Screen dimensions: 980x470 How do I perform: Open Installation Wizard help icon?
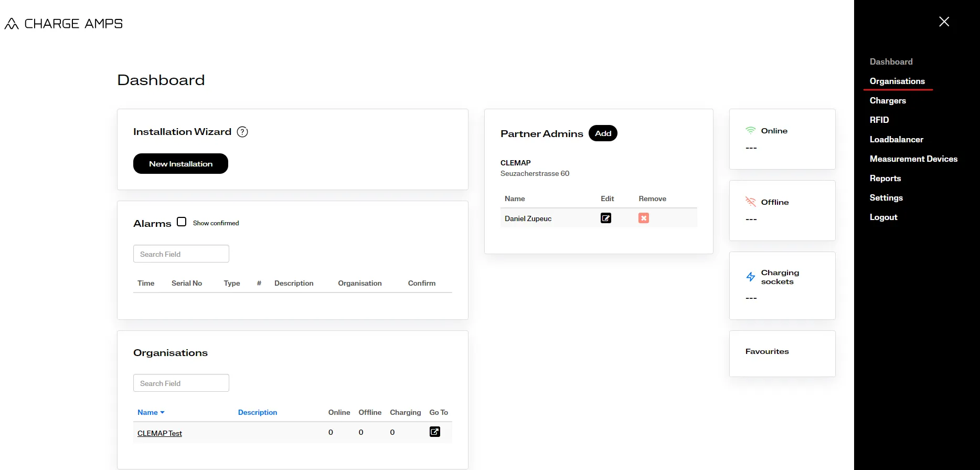(x=242, y=132)
